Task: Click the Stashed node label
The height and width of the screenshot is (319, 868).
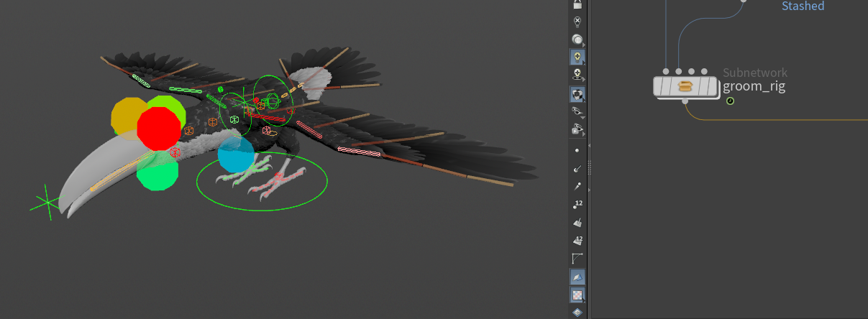Action: [x=803, y=6]
